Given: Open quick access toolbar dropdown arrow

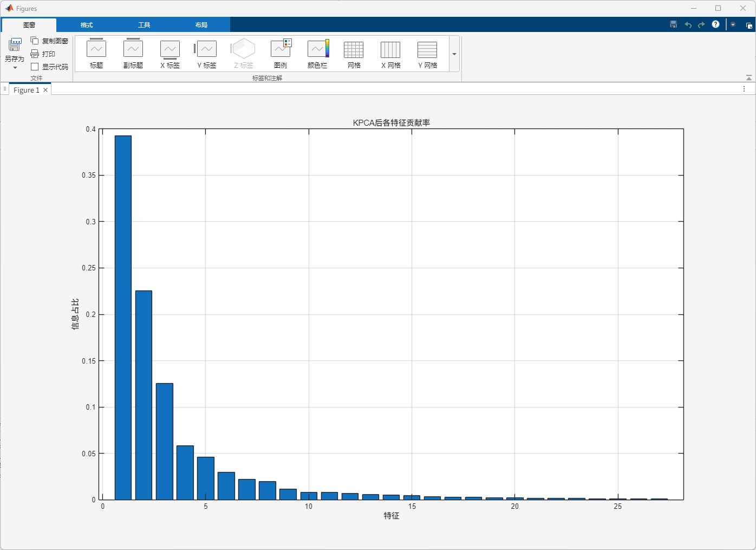Looking at the screenshot, I should (733, 24).
